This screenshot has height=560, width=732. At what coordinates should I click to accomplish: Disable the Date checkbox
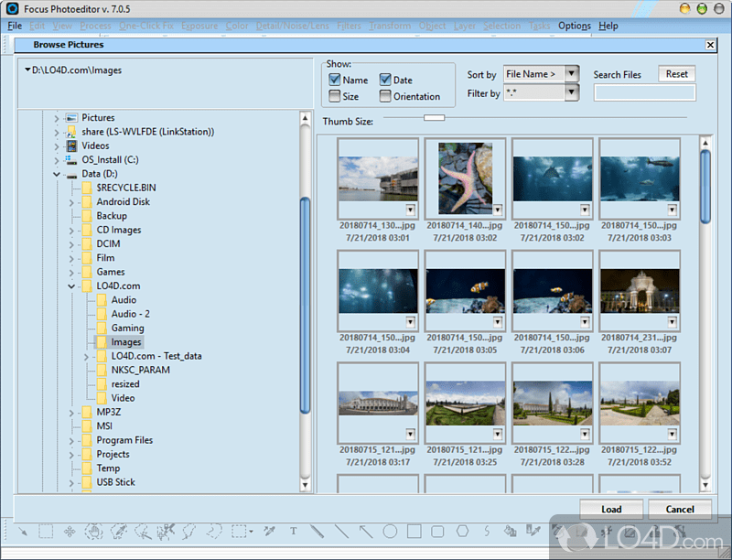(386, 80)
